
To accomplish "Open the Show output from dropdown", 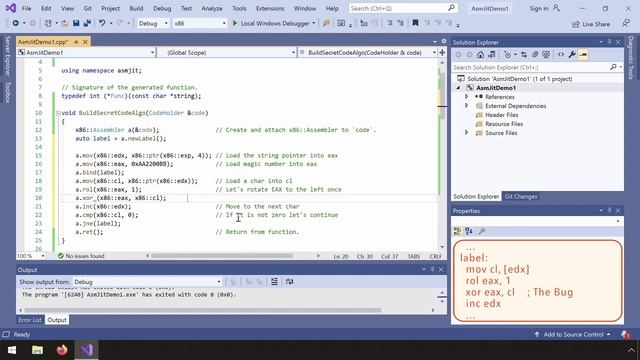I will (147, 282).
